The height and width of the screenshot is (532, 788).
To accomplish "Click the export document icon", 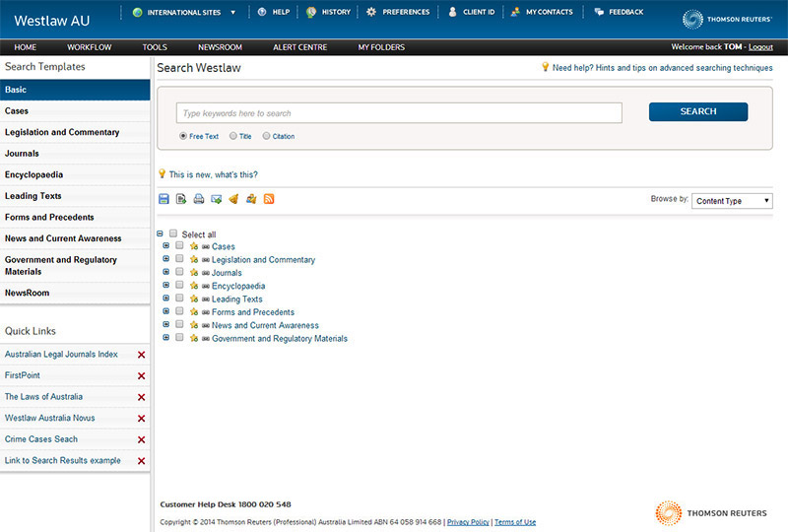I will (x=181, y=199).
